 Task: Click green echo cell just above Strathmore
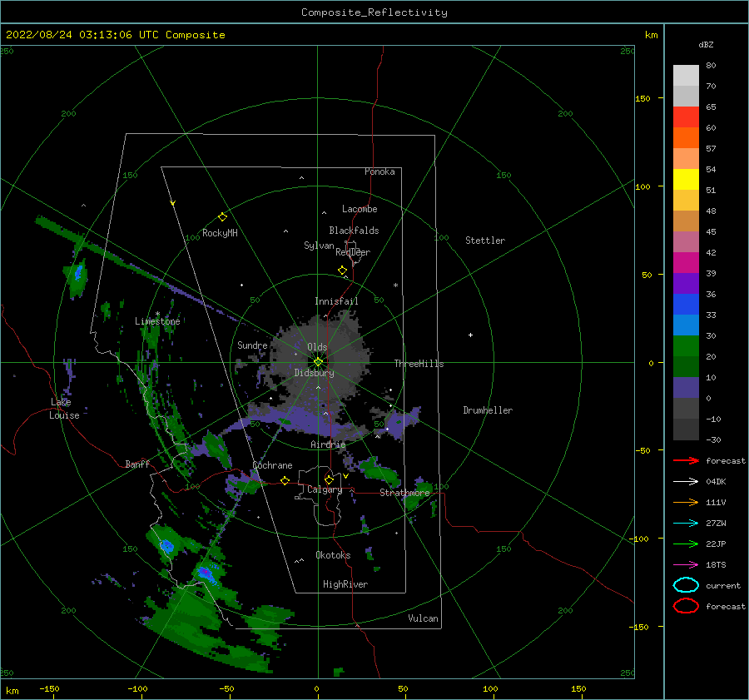379,470
